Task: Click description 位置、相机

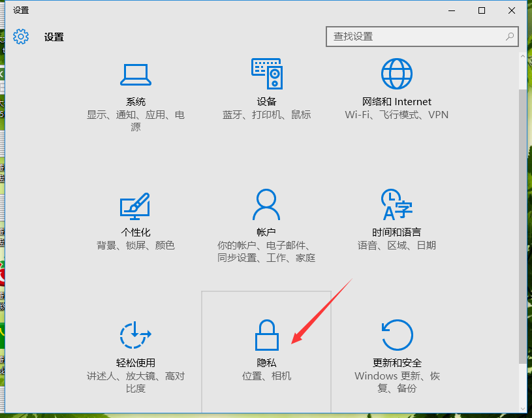Action: coord(267,376)
